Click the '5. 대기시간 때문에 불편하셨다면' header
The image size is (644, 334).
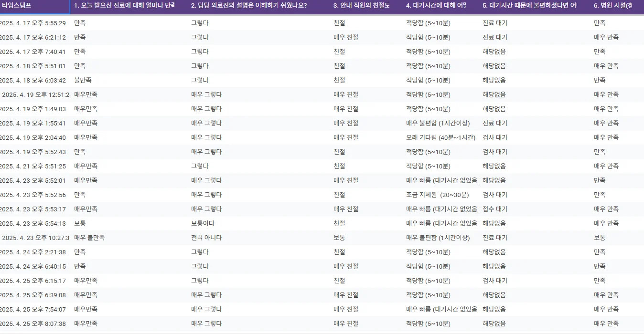(529, 6)
